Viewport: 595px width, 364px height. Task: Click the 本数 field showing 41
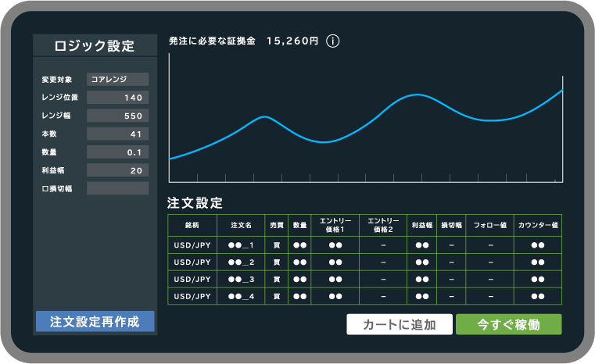(117, 134)
